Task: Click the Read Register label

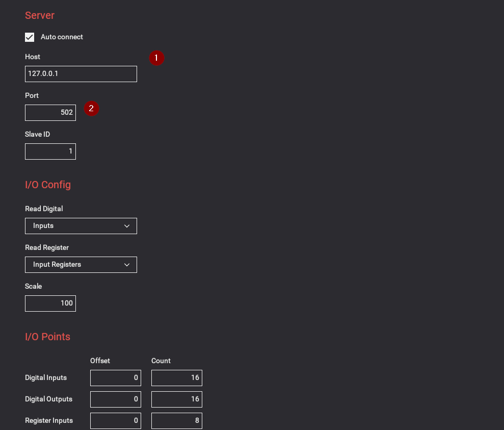Action: 47,247
